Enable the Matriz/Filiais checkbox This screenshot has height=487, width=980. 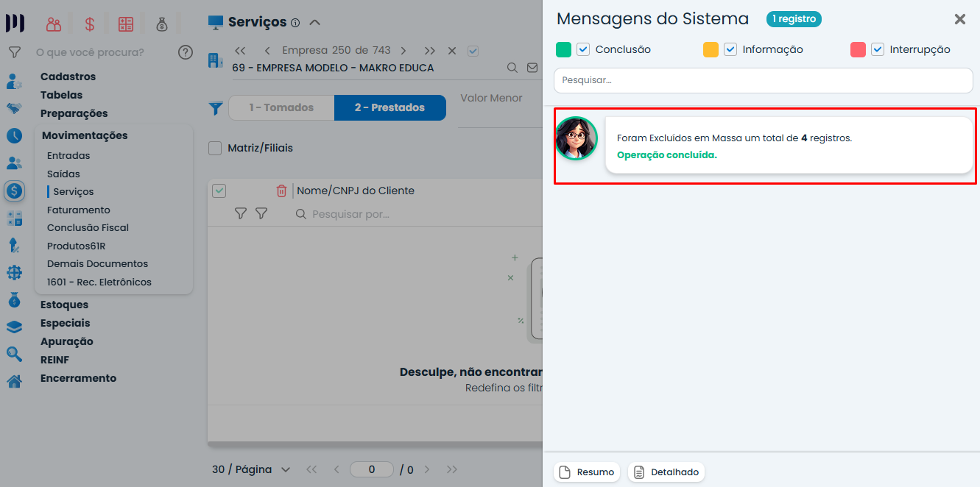(x=215, y=149)
